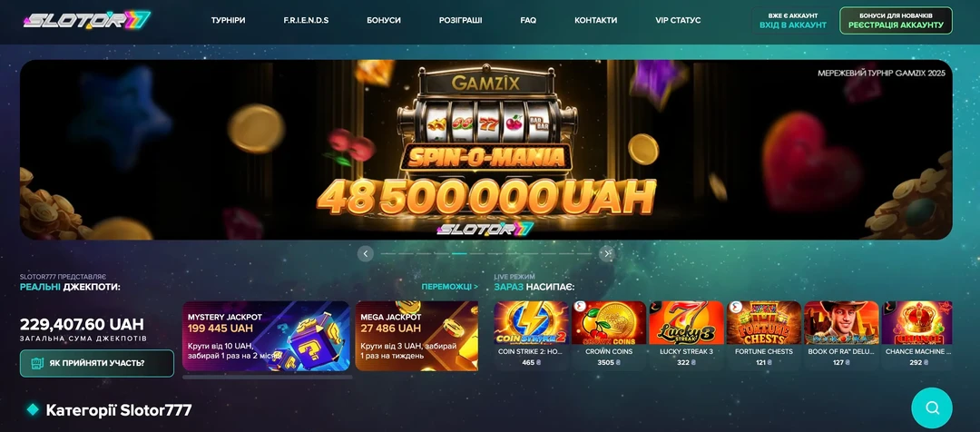Open the Турніри menu item

tap(228, 20)
